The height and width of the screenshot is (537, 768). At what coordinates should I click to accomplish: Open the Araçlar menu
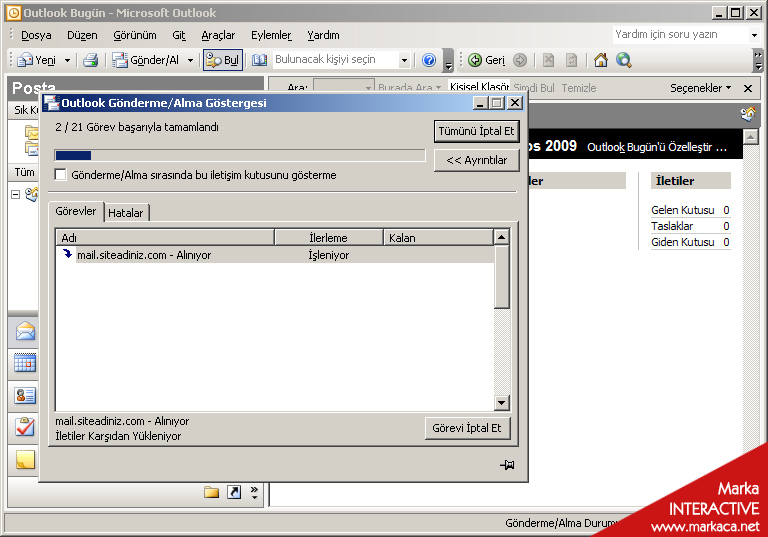(x=218, y=35)
